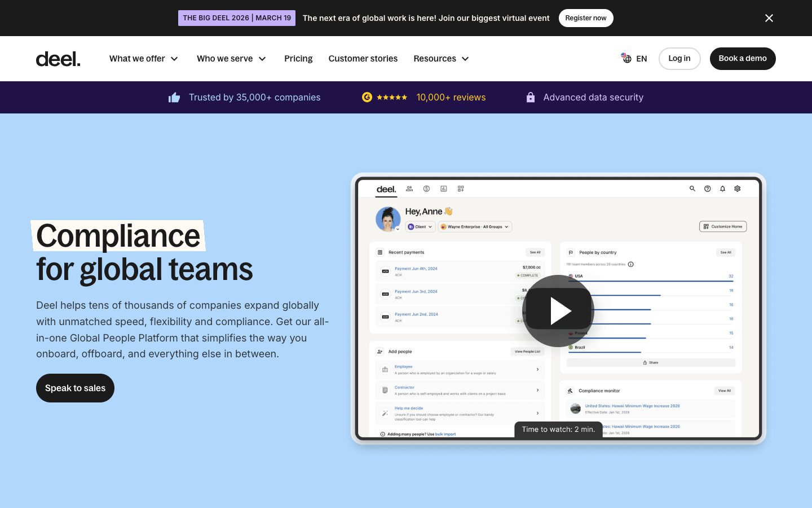Click the globe language icon
The height and width of the screenshot is (508, 812).
click(626, 58)
